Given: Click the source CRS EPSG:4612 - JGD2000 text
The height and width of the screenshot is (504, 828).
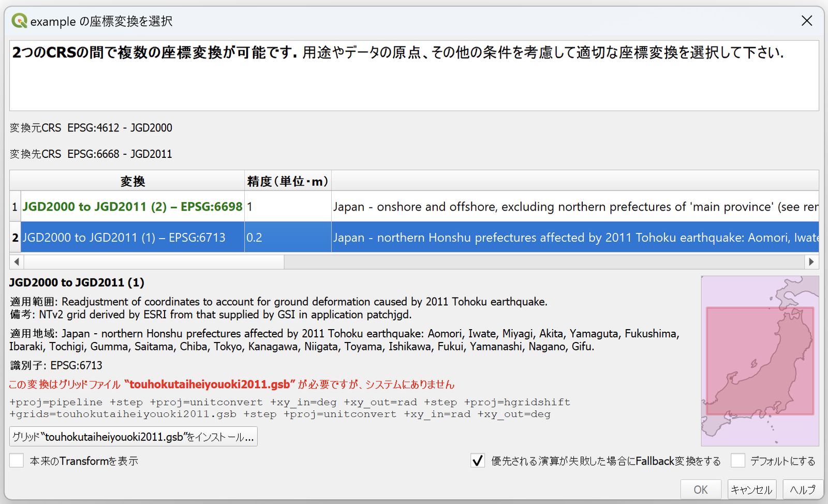Looking at the screenshot, I should pos(120,128).
